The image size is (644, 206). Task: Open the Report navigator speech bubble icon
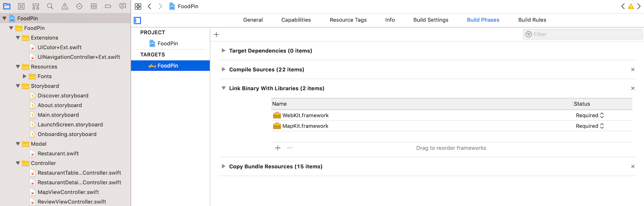tap(123, 6)
